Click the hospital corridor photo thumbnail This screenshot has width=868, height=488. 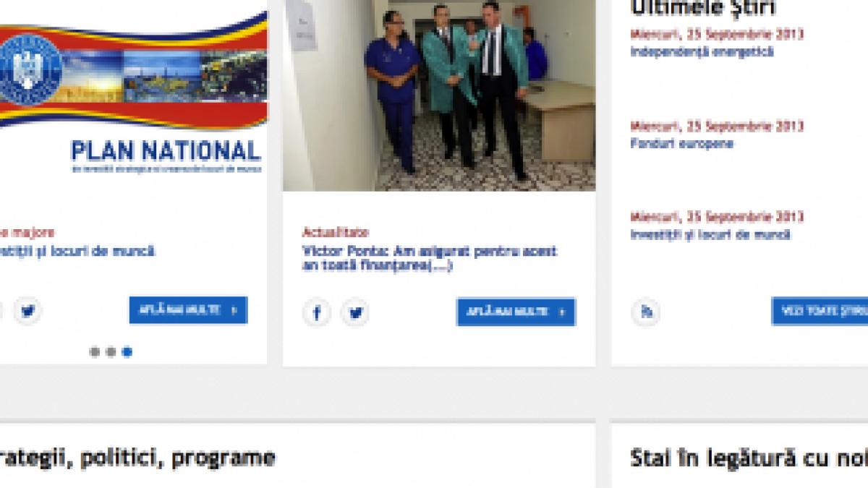coord(439,95)
